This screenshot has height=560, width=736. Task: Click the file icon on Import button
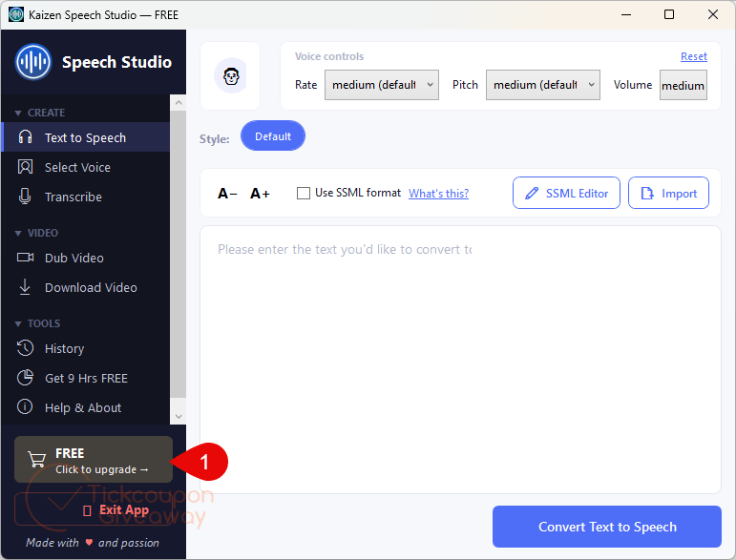coord(647,193)
